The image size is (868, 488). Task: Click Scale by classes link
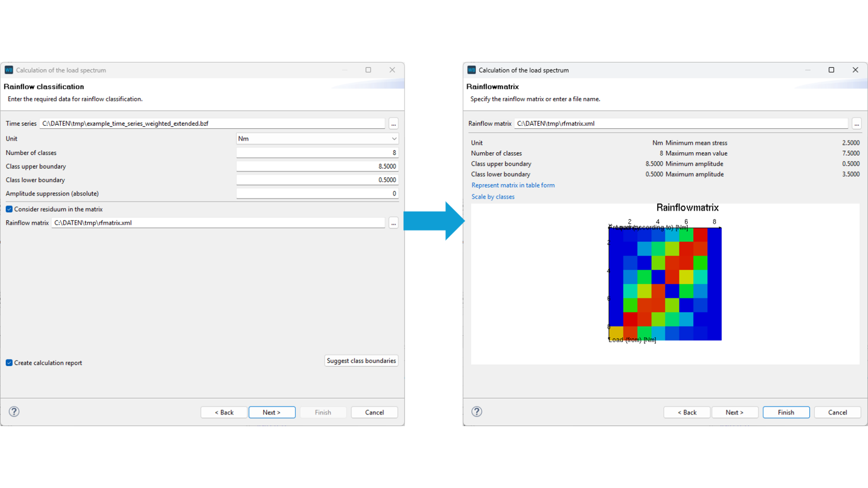pos(493,197)
